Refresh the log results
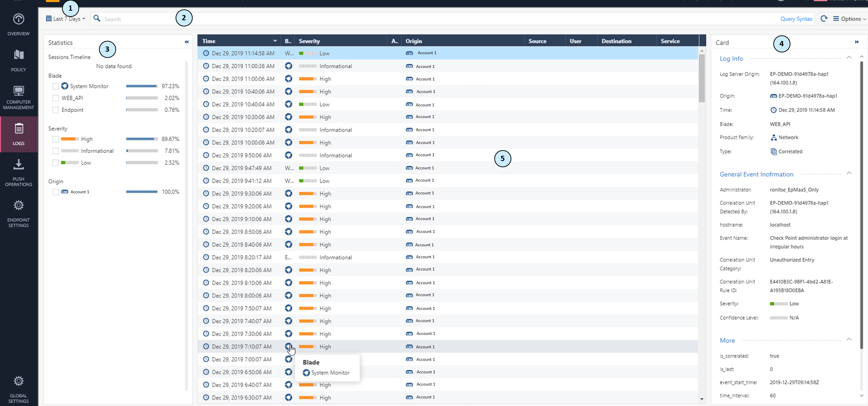 (x=824, y=19)
